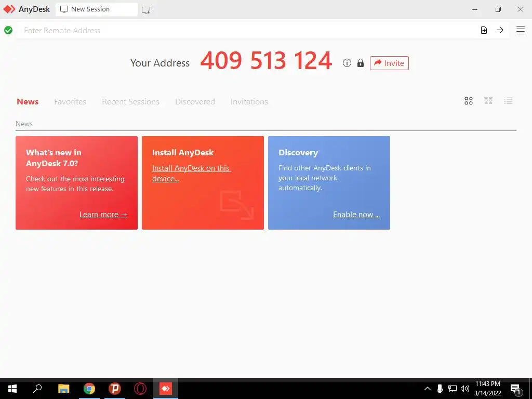Screen dimensions: 532x399
Task: Click the taskbar clock showing 11:43 PM
Action: [x=487, y=389]
